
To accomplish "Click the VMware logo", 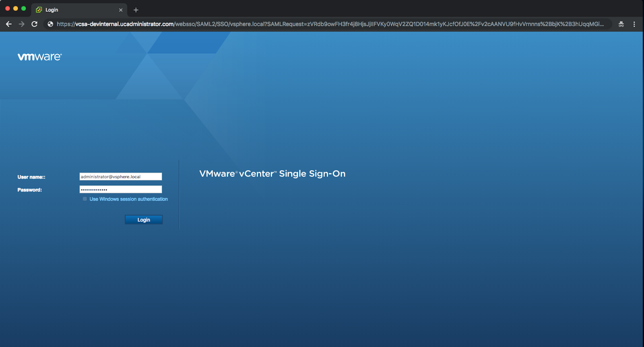I will pyautogui.click(x=39, y=57).
